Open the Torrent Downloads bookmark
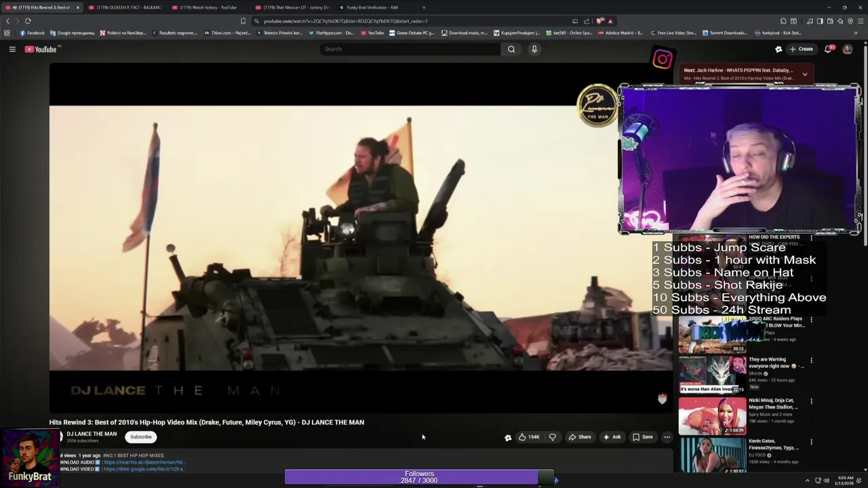868x488 pixels. click(x=725, y=33)
